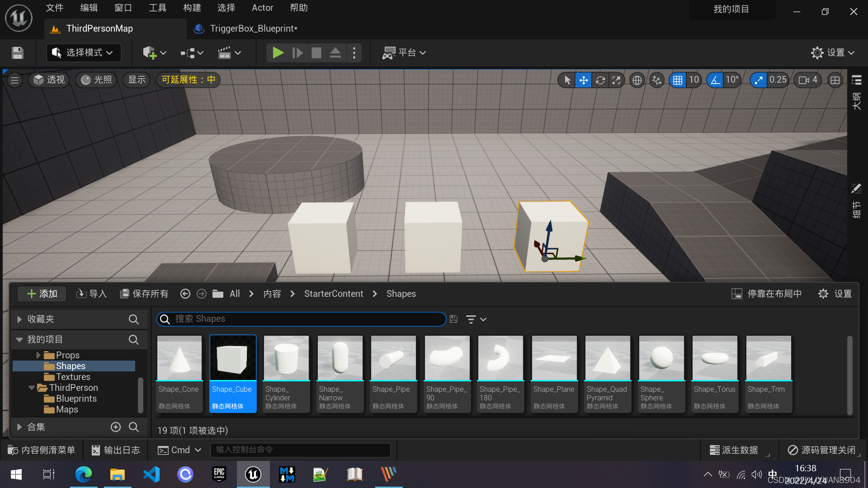Click the save level floppy icon
Screen dimensions: 868x488
(18, 53)
